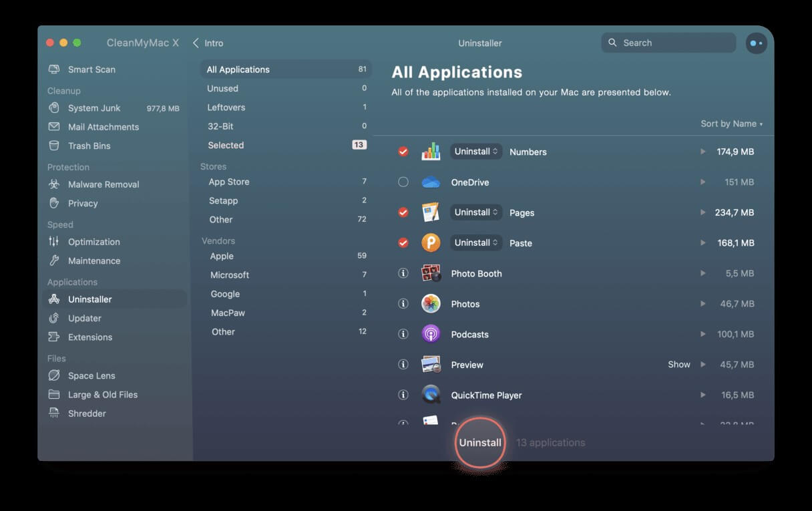The width and height of the screenshot is (812, 511).
Task: Click the QuickTime Player app icon
Action: coord(431,395)
